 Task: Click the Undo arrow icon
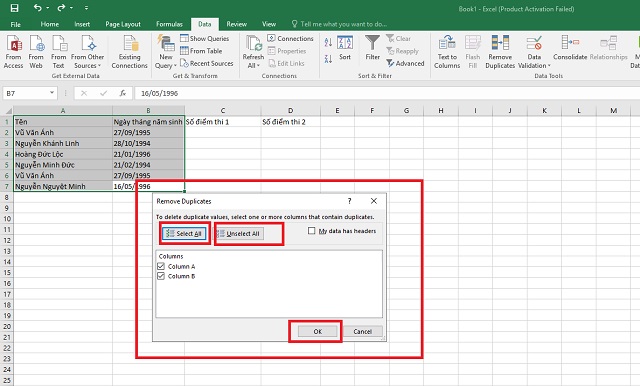(x=38, y=8)
